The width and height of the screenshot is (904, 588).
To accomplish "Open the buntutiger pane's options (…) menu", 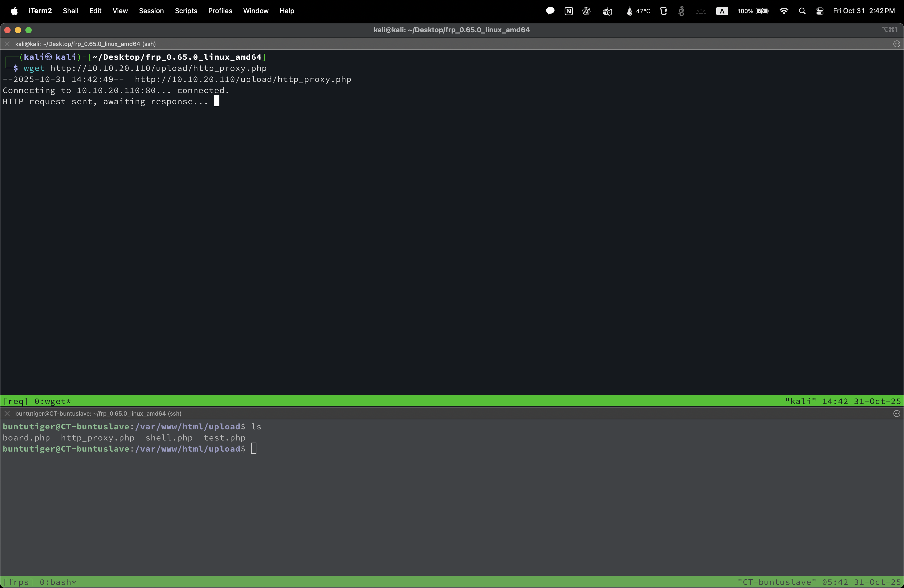I will [897, 414].
